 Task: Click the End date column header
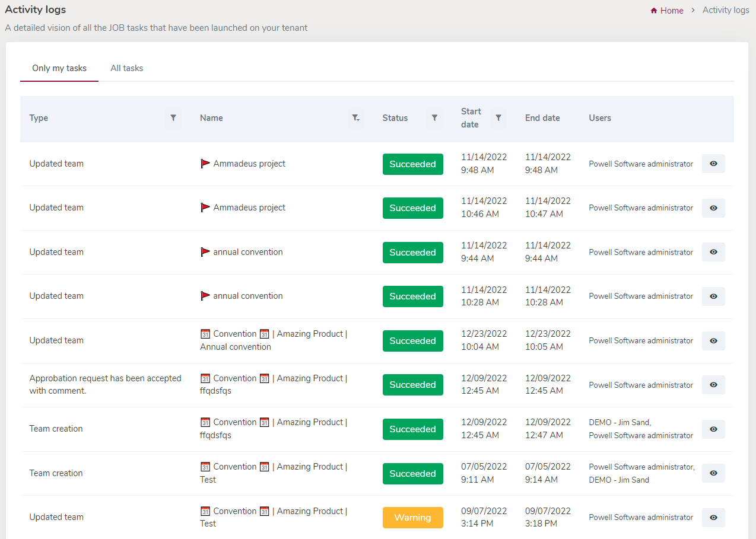click(x=542, y=118)
